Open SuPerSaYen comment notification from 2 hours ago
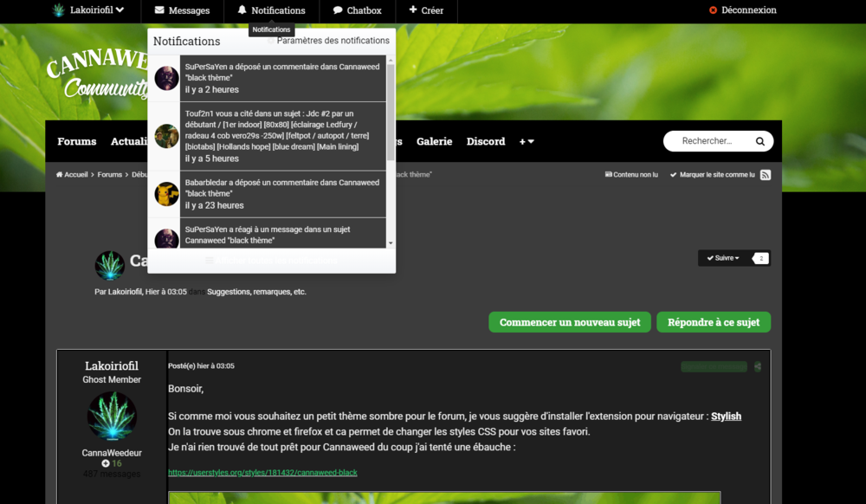 point(282,78)
